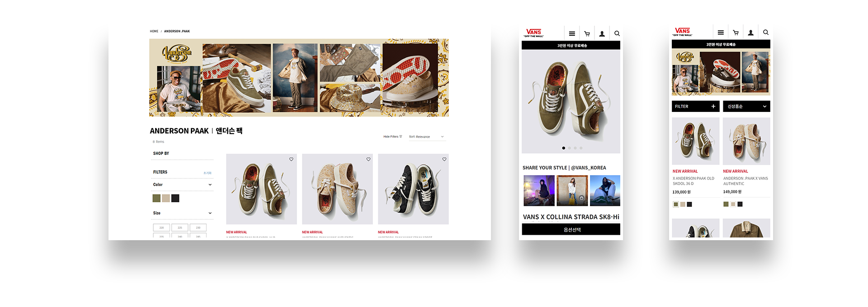Image resolution: width=868 pixels, height=307 pixels.
Task: Select size 225 filter
Action: click(x=180, y=228)
